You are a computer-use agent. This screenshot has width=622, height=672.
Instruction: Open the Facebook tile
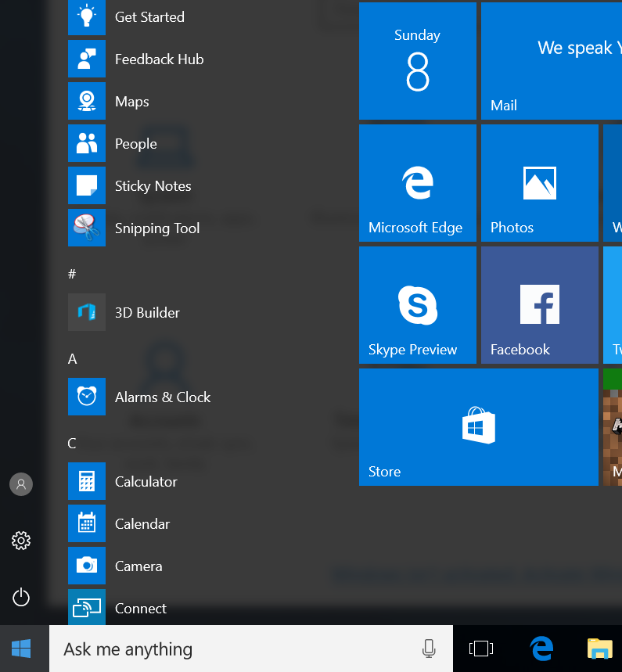(x=540, y=305)
